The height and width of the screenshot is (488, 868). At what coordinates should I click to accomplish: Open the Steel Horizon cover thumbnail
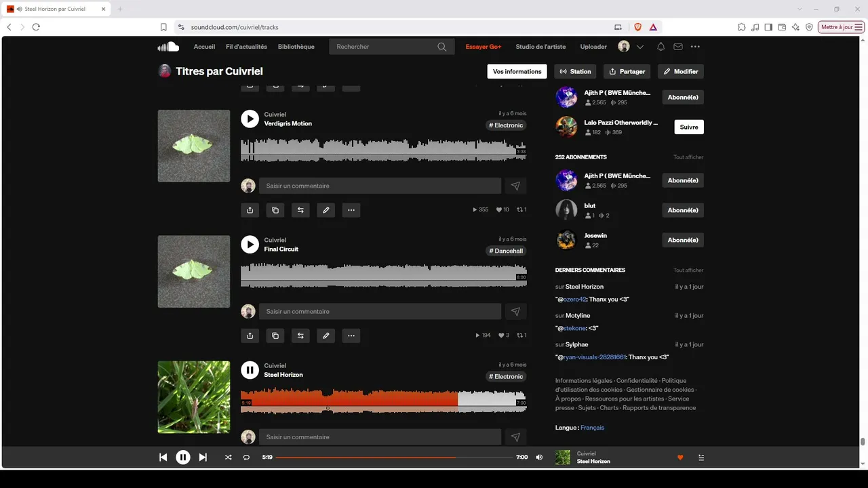tap(194, 397)
